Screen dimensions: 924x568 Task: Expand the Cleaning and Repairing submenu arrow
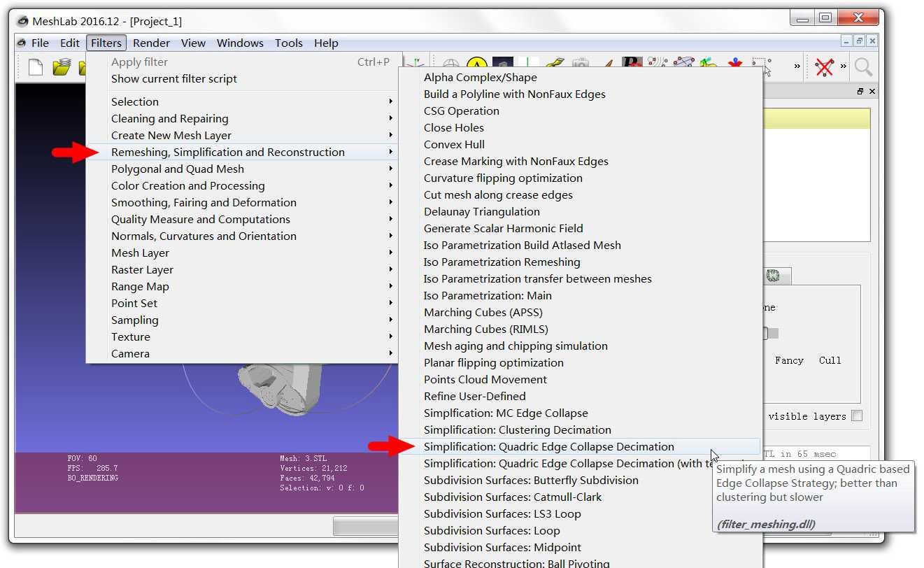(391, 118)
